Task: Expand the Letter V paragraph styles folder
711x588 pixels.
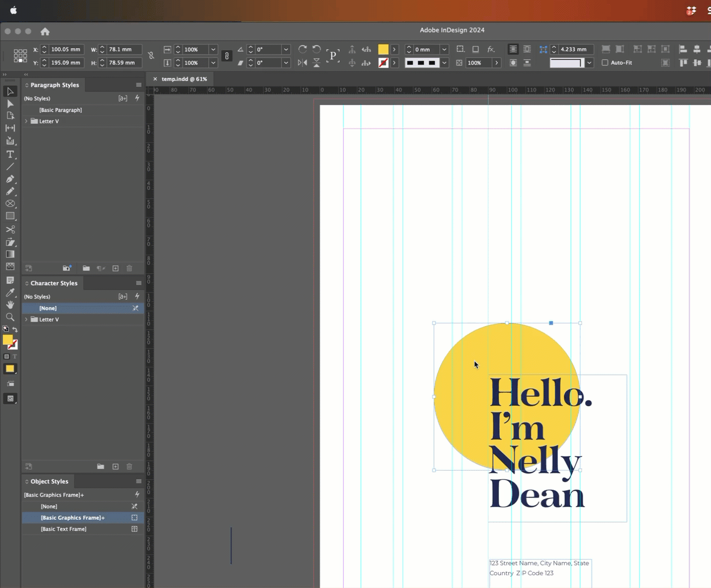Action: (27, 121)
